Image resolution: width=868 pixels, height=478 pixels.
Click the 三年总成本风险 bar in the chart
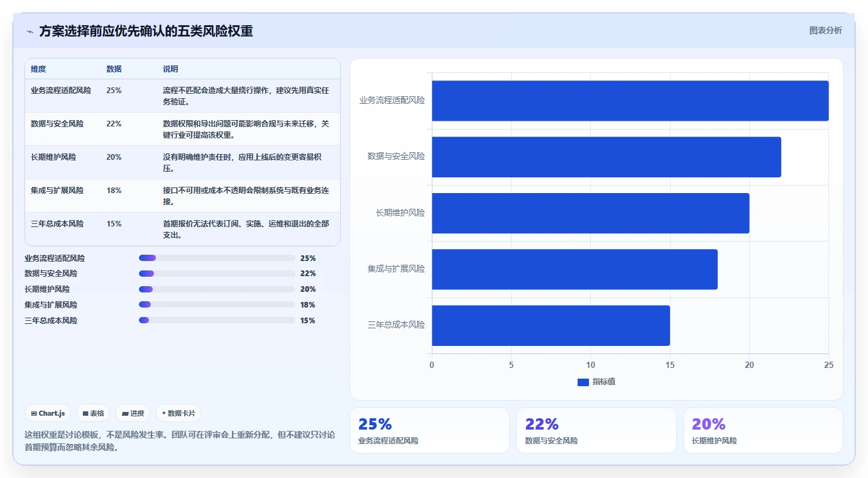(x=551, y=325)
